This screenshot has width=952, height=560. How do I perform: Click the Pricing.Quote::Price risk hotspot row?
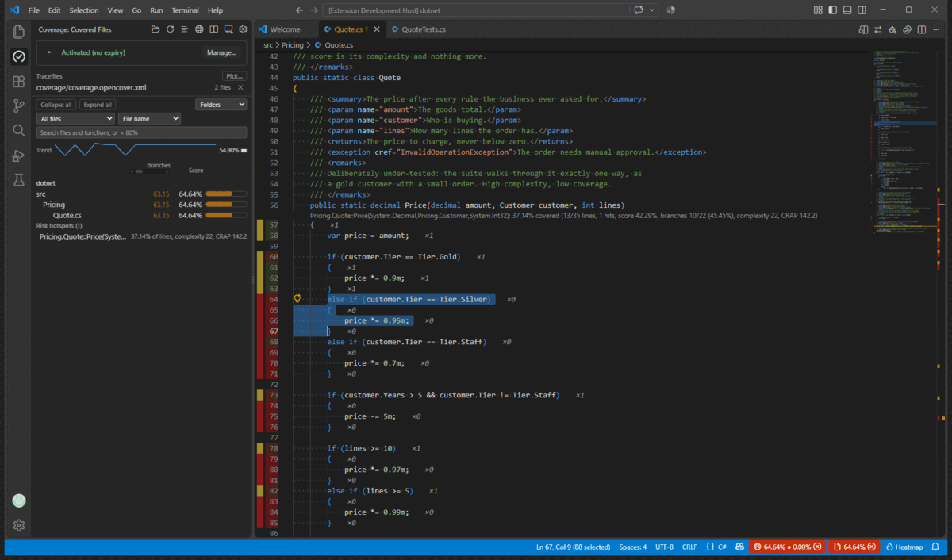(x=141, y=236)
